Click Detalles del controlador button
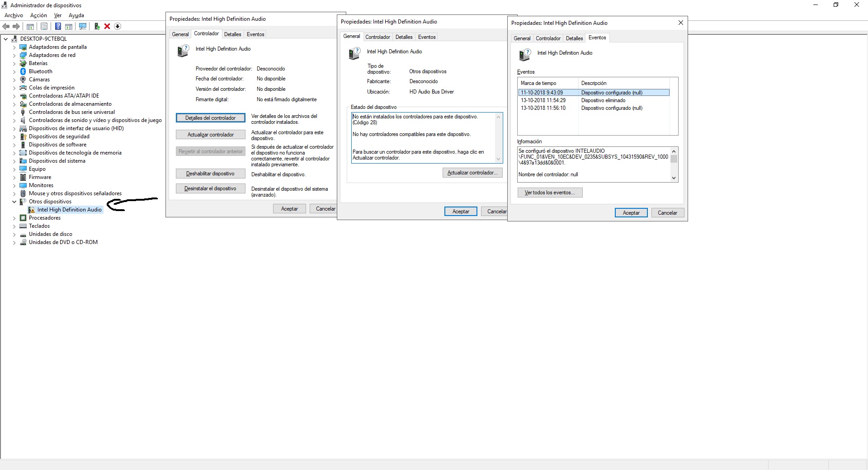The image size is (868, 470). pyautogui.click(x=210, y=118)
